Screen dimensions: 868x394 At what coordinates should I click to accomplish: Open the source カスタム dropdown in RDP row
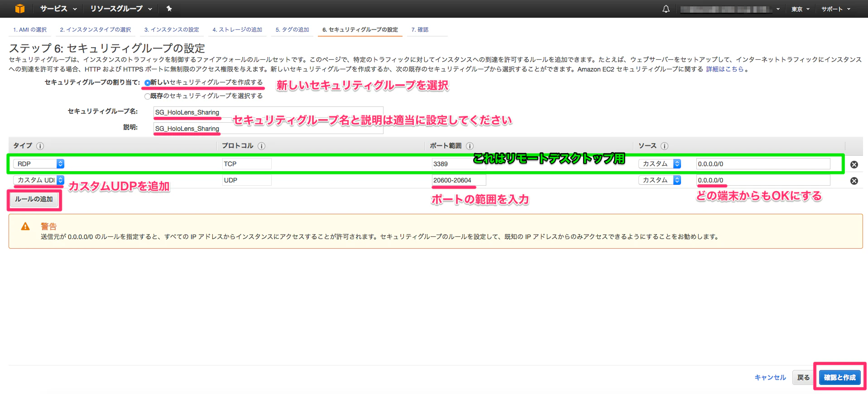(660, 164)
